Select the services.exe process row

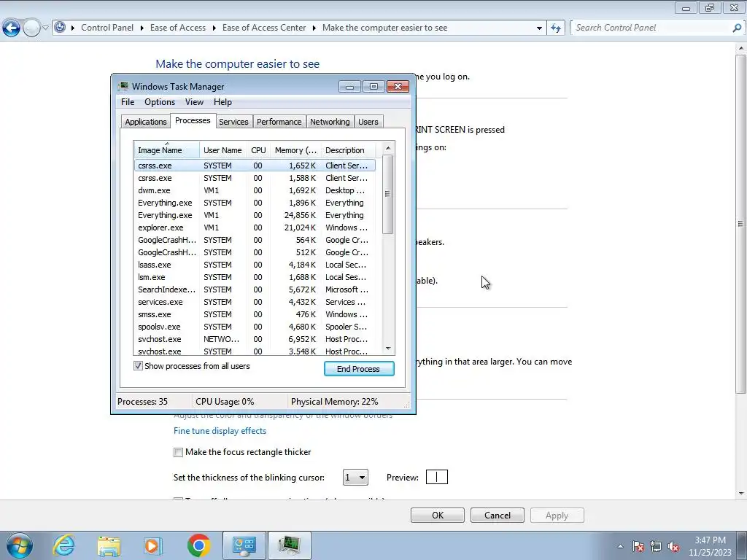[255, 302]
